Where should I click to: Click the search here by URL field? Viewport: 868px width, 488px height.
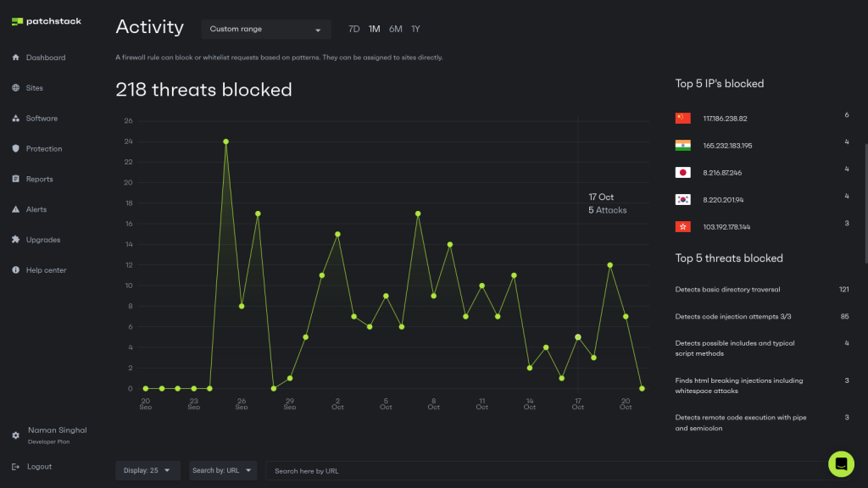click(x=424, y=470)
